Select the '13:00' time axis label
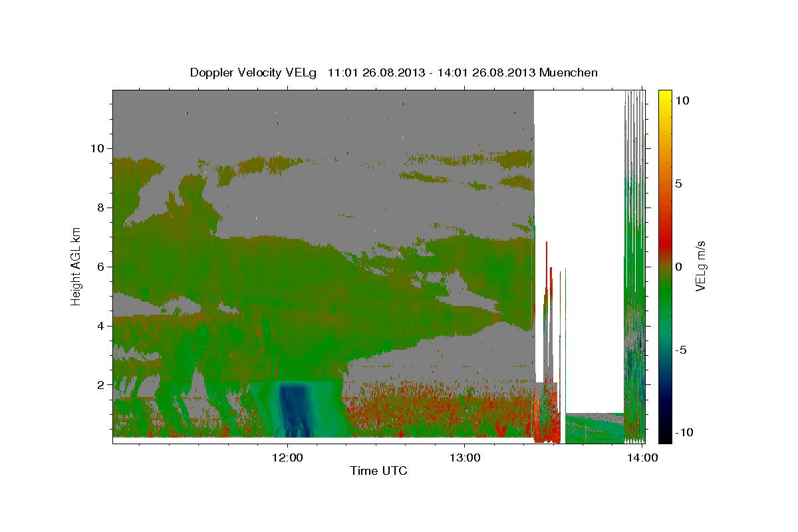This screenshot has width=798, height=532. 464,458
